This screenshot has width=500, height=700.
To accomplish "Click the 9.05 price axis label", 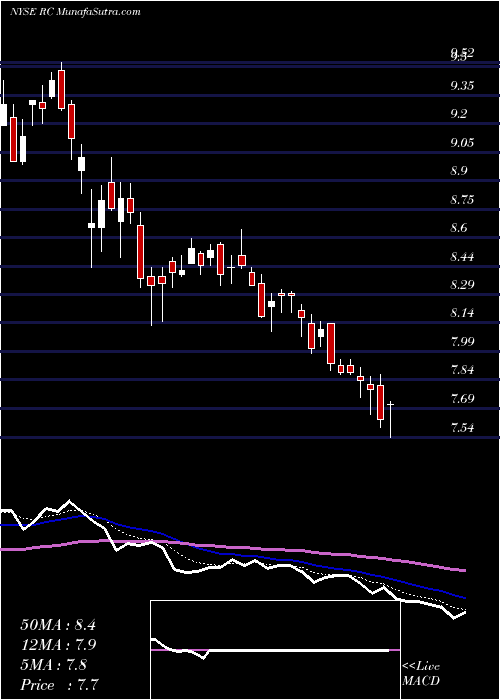I will click(x=464, y=142).
